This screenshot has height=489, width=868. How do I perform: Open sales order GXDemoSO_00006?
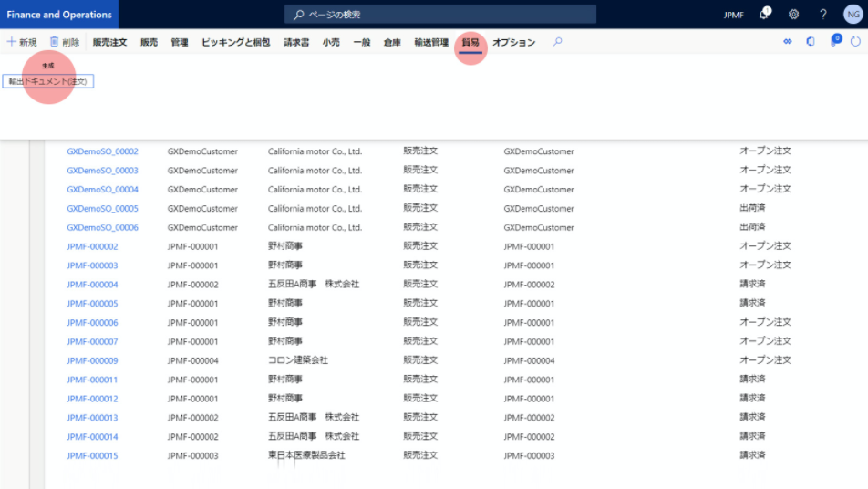click(x=102, y=227)
